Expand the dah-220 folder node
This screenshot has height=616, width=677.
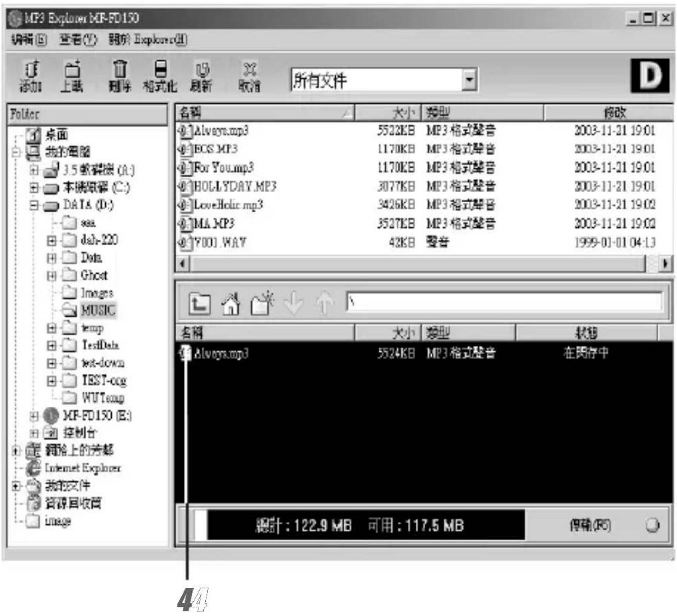52,240
